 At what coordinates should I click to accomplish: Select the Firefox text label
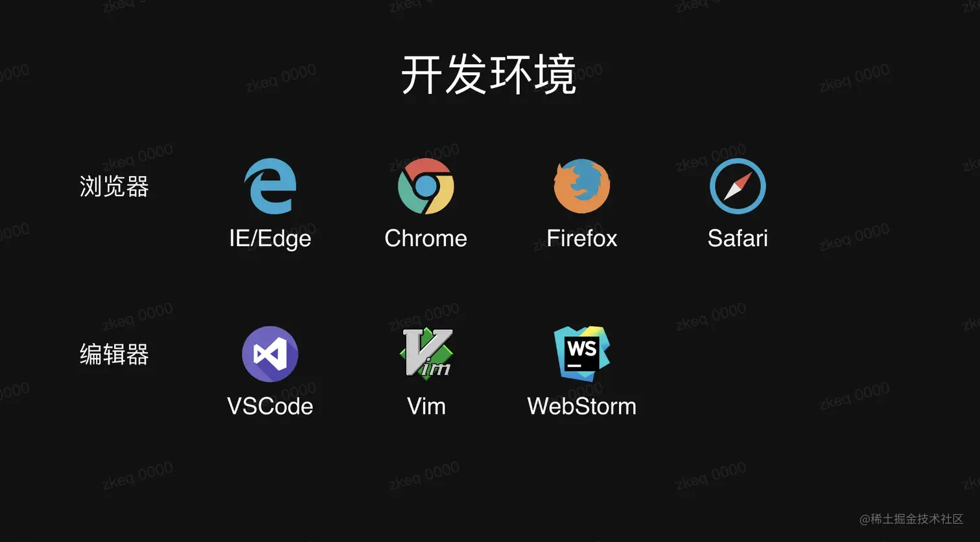pos(582,238)
